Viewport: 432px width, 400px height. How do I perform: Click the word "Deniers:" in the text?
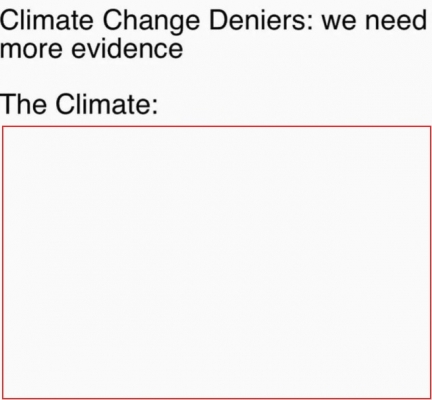[x=261, y=20]
